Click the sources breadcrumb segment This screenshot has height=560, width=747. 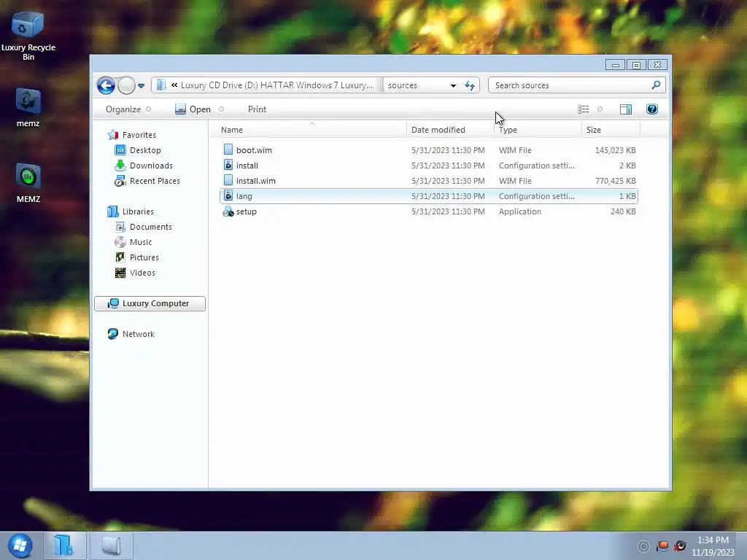tap(403, 85)
